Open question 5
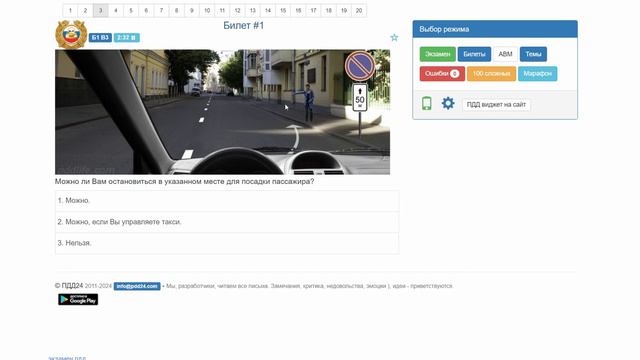Screen dimensions: 640x360 [x=131, y=11]
